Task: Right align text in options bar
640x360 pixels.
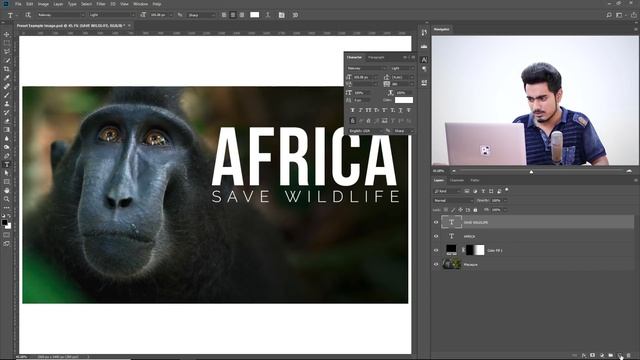Action: tap(242, 15)
